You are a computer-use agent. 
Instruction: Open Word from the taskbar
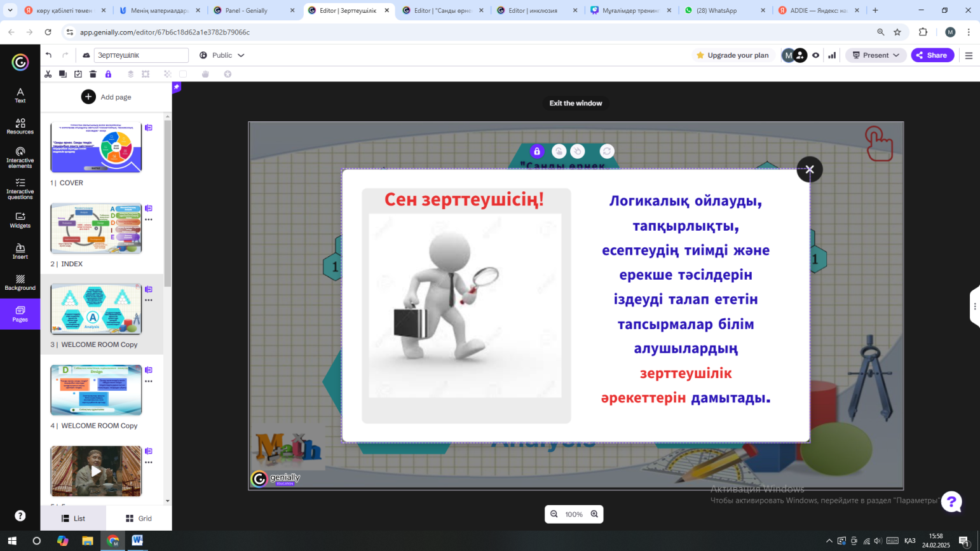tap(137, 541)
